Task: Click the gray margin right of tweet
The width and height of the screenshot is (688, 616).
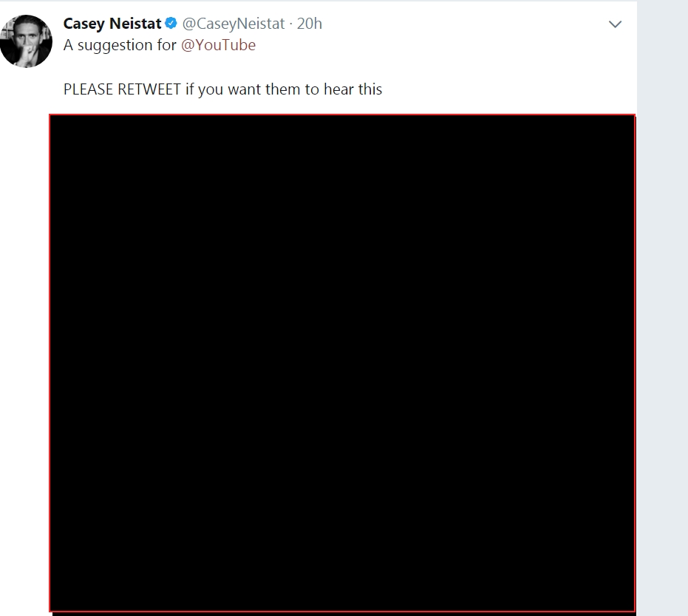Action: [x=662, y=295]
